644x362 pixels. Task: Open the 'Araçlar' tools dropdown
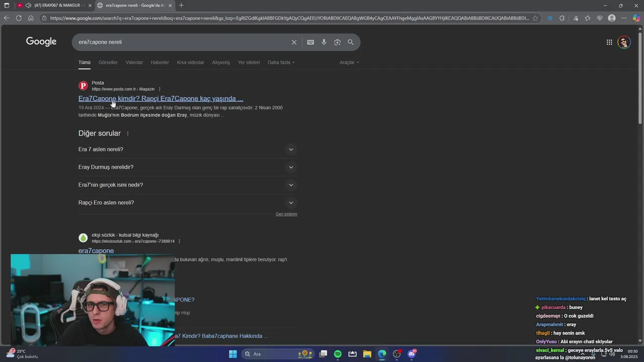[x=349, y=62]
